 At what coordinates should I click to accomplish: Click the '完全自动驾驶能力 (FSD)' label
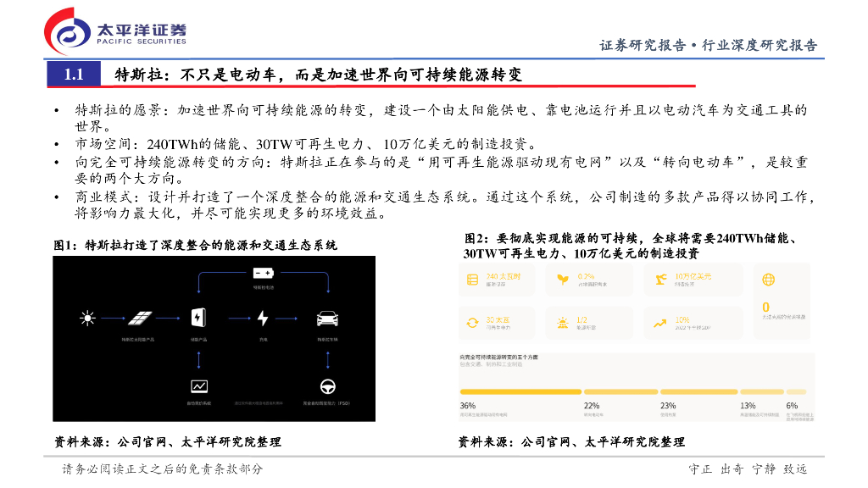(x=326, y=403)
